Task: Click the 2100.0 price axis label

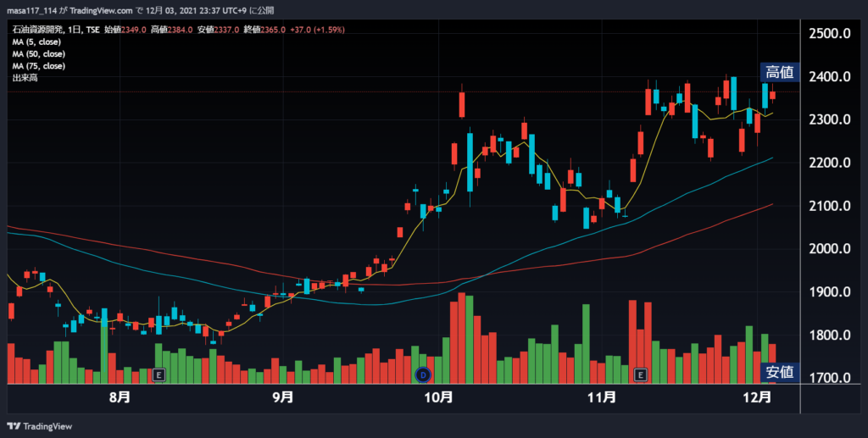Action: pos(829,206)
